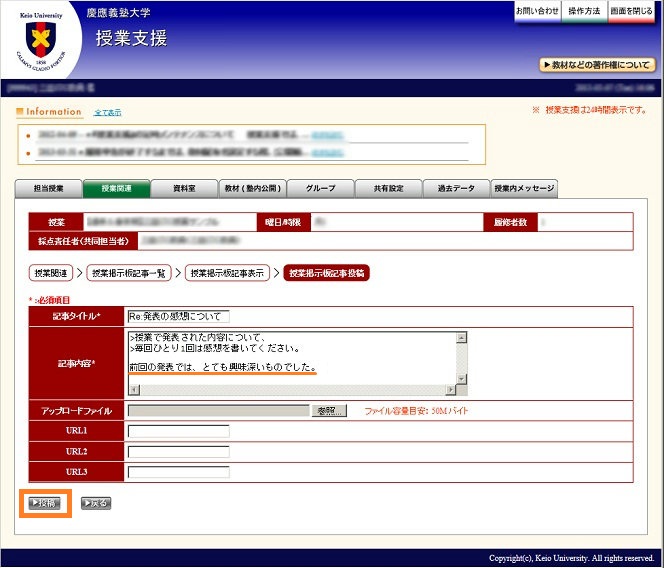Show all information via 全て表示 link

pyautogui.click(x=107, y=112)
